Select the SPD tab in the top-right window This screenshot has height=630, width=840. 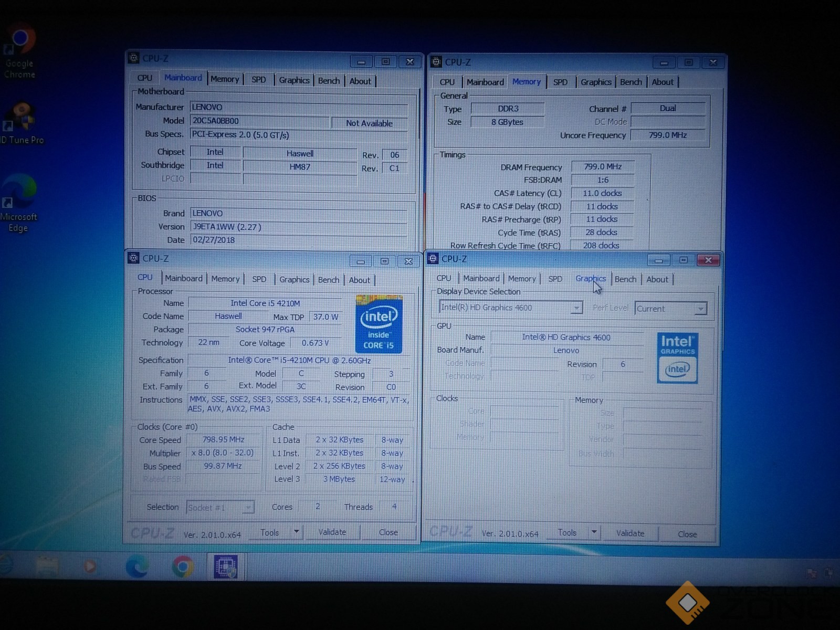[x=560, y=82]
